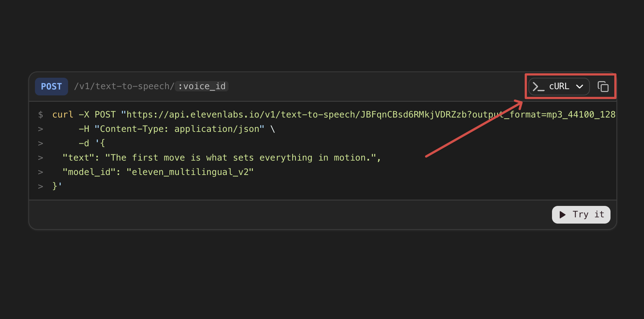The height and width of the screenshot is (319, 644).
Task: Click the POST method badge
Action: coord(52,87)
